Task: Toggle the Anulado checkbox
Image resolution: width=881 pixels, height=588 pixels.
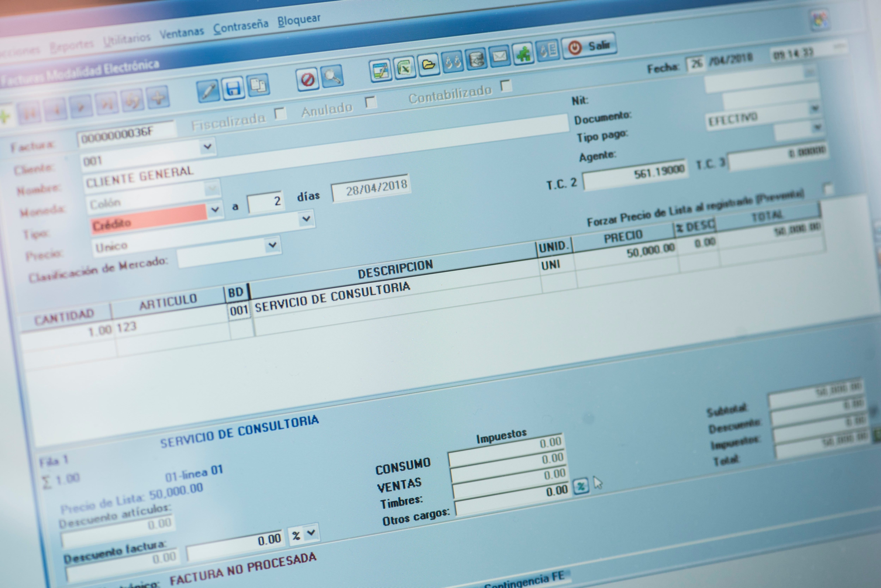Action: click(x=371, y=102)
